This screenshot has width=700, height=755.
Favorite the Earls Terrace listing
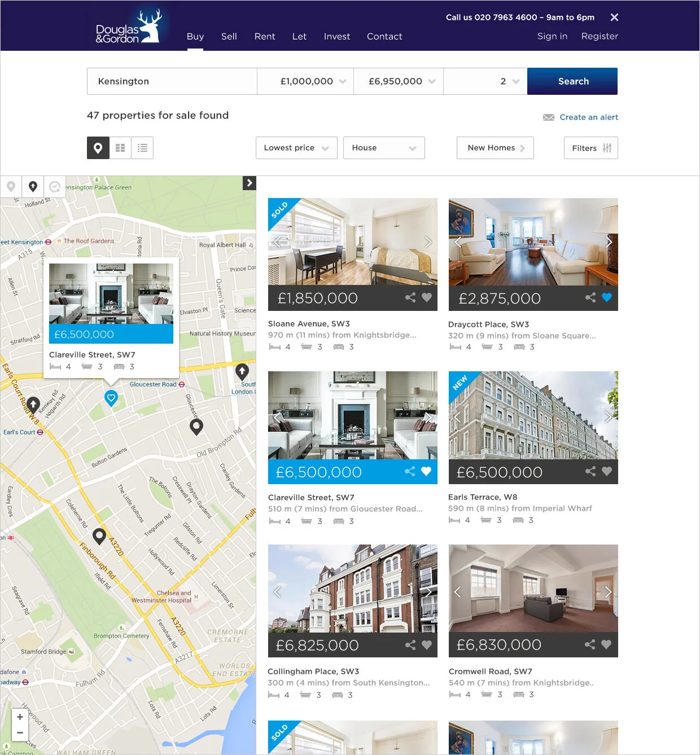click(607, 471)
